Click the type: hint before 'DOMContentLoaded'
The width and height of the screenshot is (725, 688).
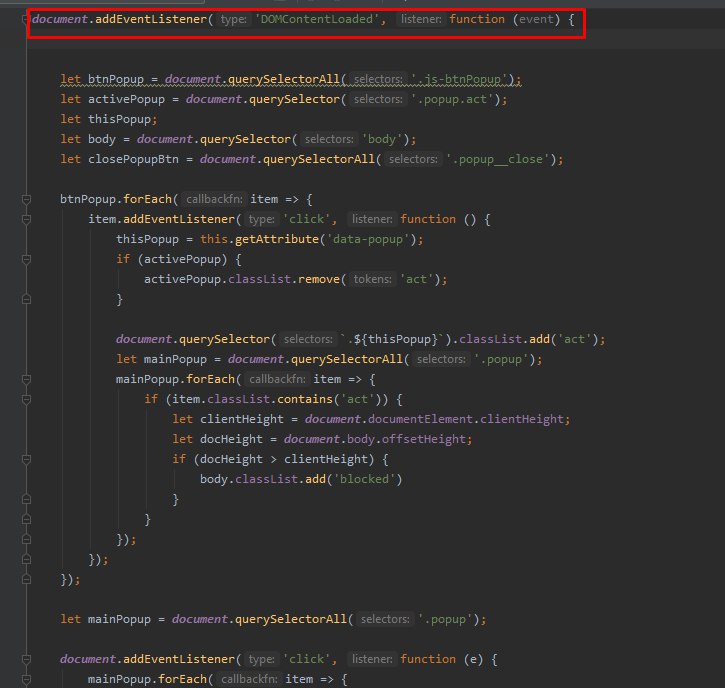click(x=233, y=19)
